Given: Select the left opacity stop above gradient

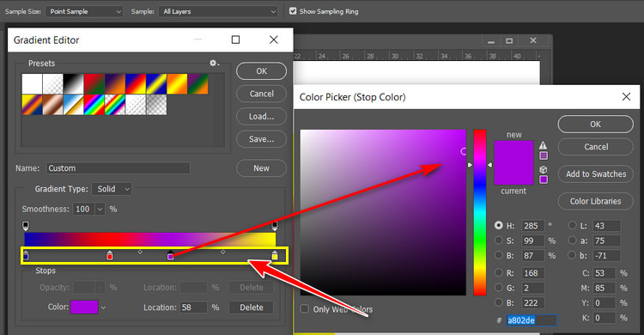Looking at the screenshot, I should (x=26, y=226).
